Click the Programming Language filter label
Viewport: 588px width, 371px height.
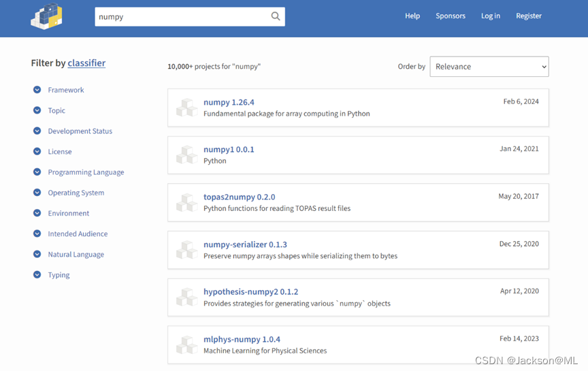[x=86, y=172]
